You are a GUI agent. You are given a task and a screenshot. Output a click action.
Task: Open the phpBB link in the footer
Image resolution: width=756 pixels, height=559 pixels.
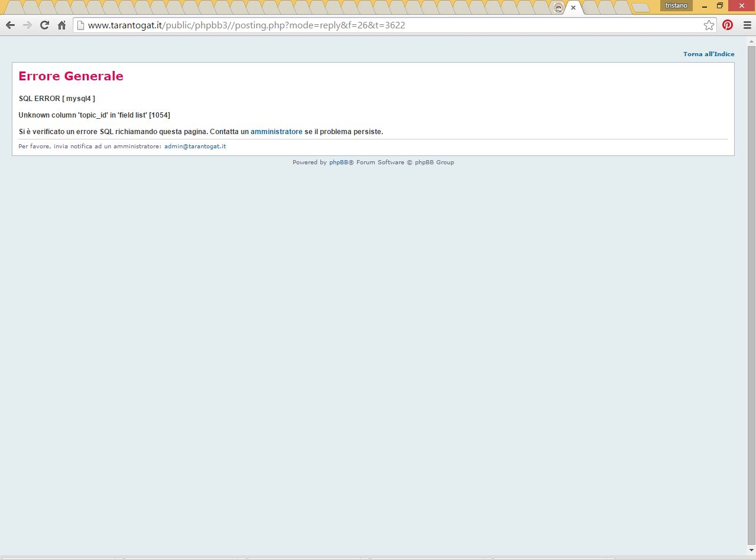[338, 162]
